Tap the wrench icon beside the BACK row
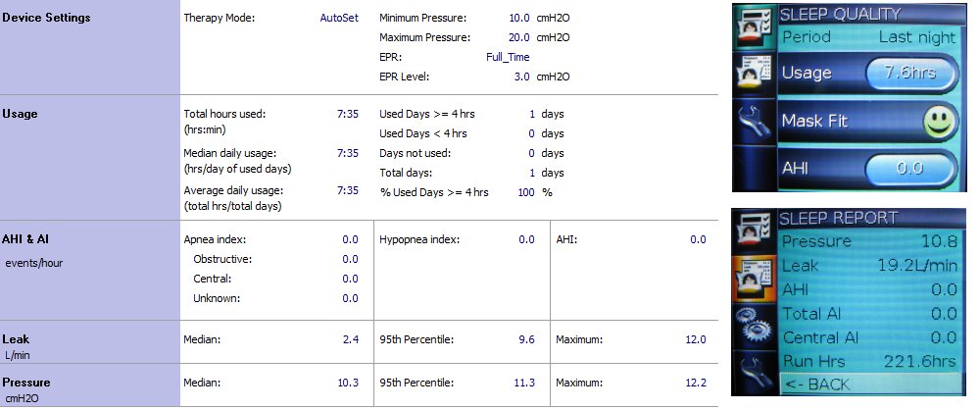 [x=755, y=371]
